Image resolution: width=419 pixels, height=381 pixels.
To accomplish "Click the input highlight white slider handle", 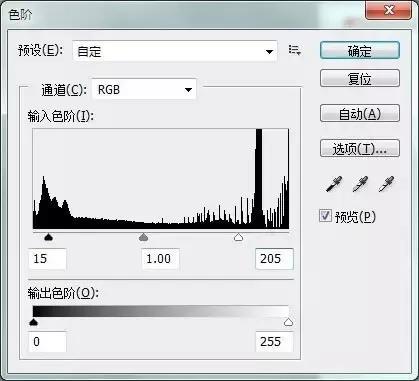I will click(238, 237).
